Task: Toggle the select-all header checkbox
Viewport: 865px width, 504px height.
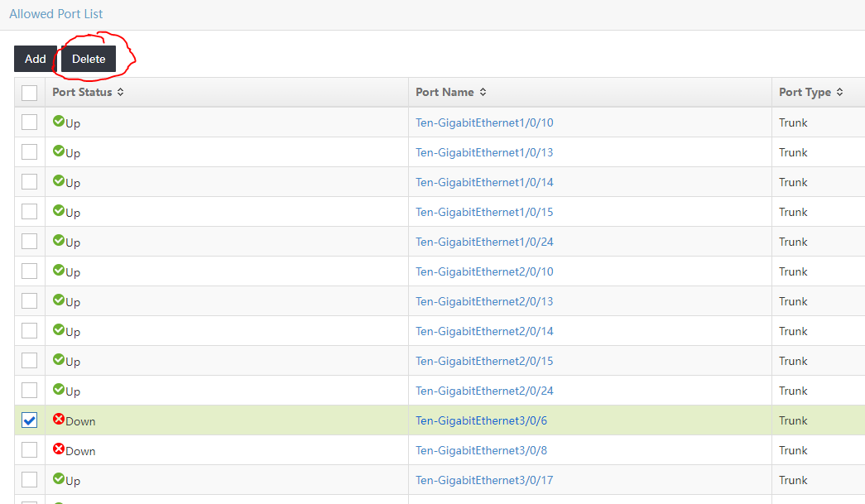Action: (30, 93)
